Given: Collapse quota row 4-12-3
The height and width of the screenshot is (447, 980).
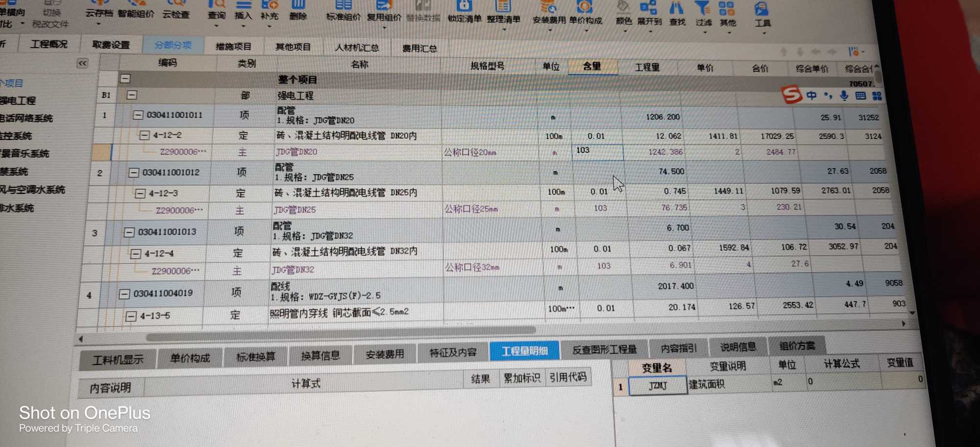Looking at the screenshot, I should (140, 194).
